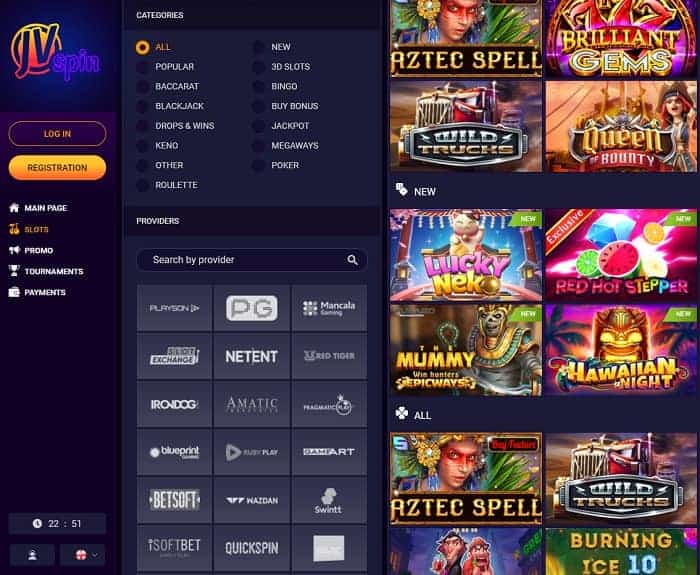The image size is (700, 575).
Task: Pick the Betsoft provider logo
Action: (175, 500)
